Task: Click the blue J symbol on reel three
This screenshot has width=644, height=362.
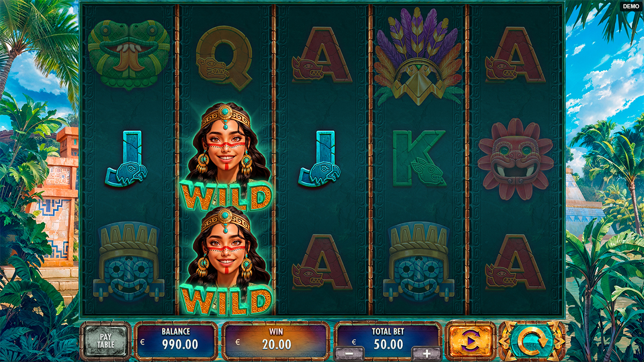Action: (319, 159)
